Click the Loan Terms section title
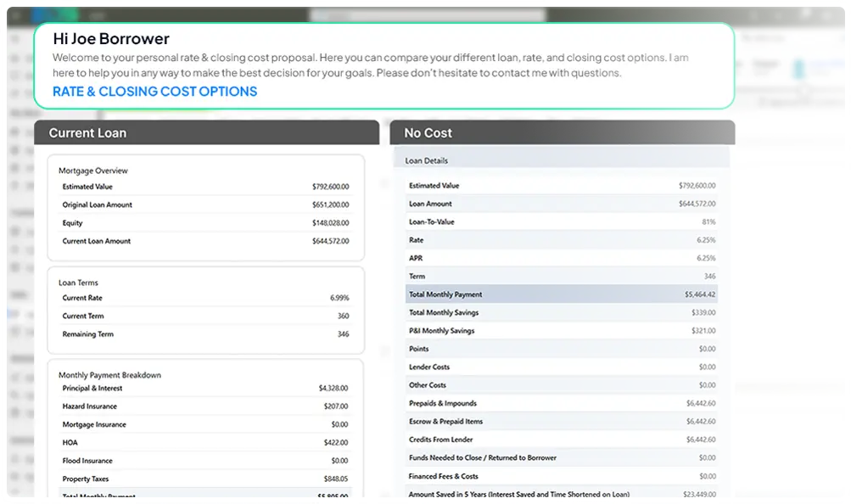 click(79, 283)
